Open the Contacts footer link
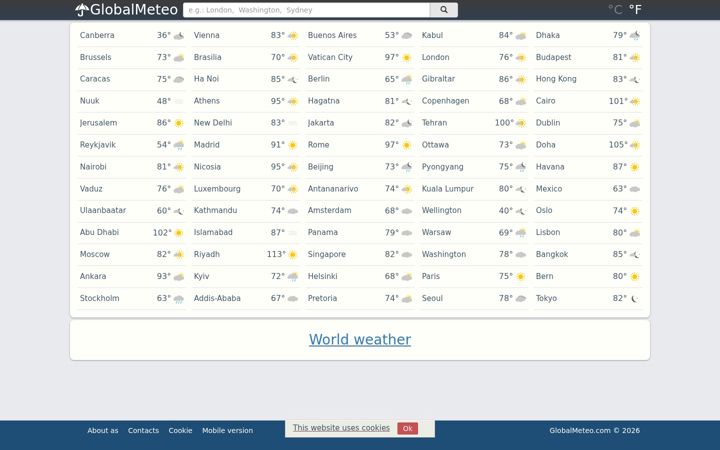Screen dimensions: 720x450 pyautogui.click(x=143, y=430)
